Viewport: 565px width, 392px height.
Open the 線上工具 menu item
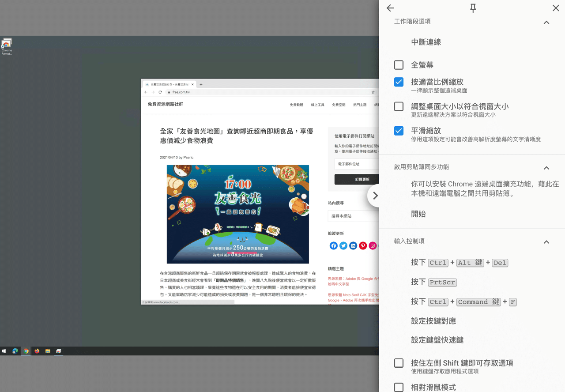point(317,105)
